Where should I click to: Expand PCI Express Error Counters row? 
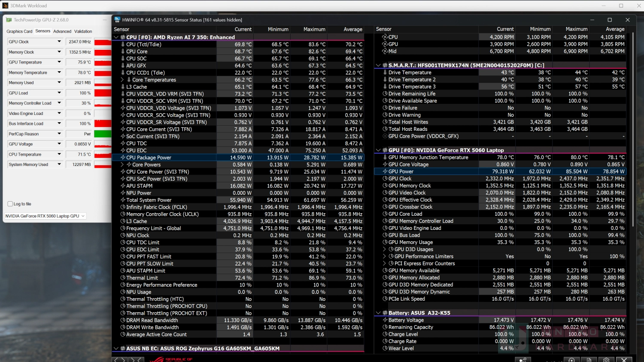(x=385, y=263)
